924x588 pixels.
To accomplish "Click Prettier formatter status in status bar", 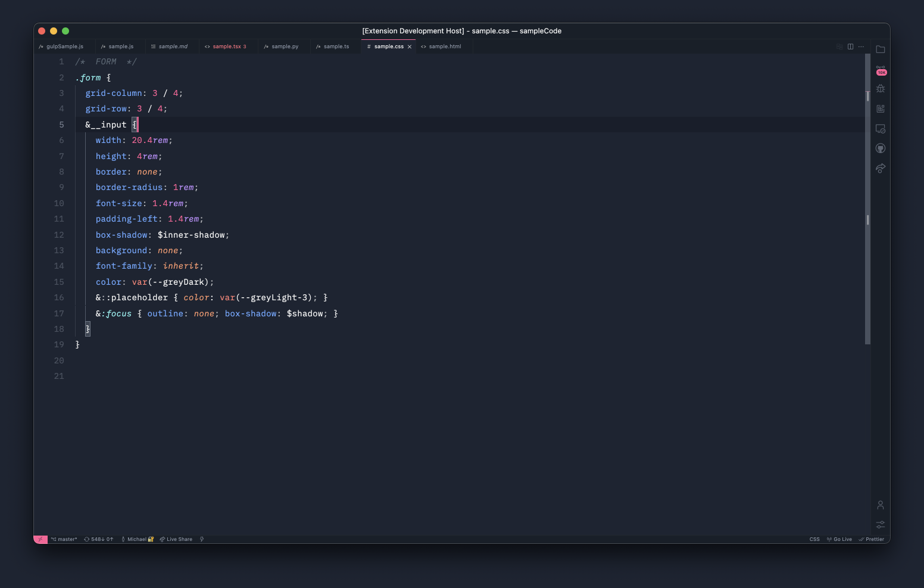I will tap(872, 539).
